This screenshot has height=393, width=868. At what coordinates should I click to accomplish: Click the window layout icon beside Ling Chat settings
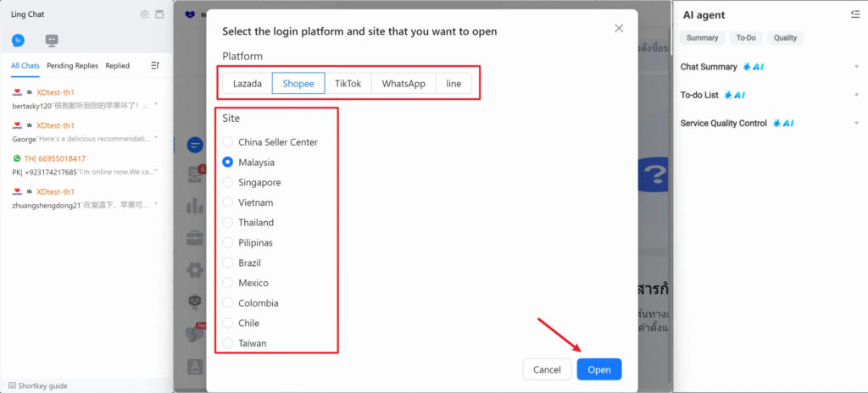coord(159,14)
